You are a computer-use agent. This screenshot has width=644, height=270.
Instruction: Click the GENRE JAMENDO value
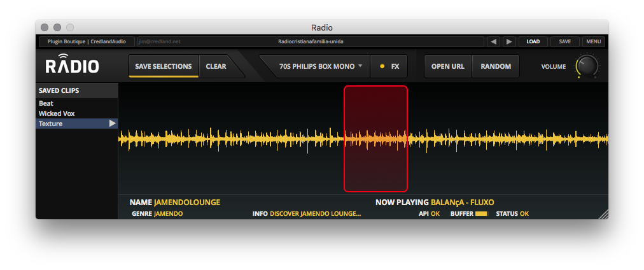click(169, 214)
